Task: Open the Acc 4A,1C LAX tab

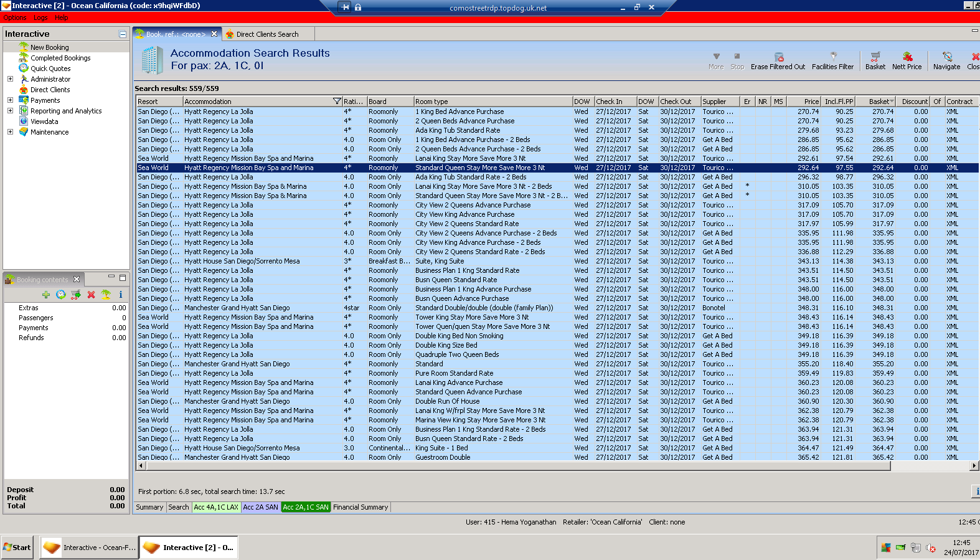Action: point(216,507)
